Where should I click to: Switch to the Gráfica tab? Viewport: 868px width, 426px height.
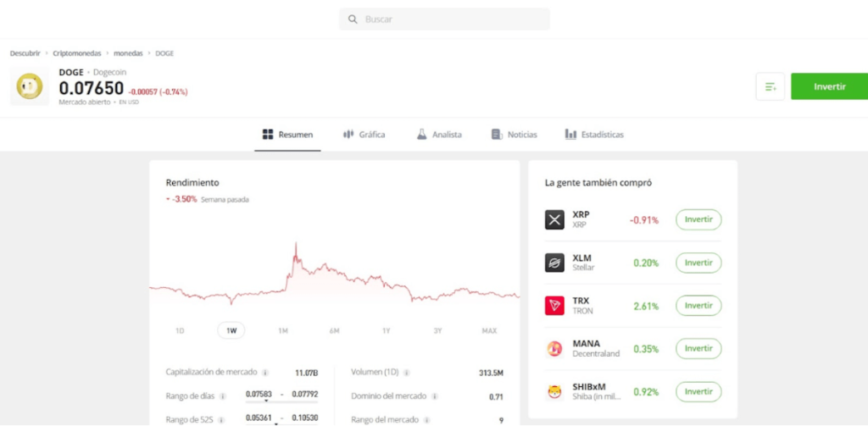(x=364, y=135)
